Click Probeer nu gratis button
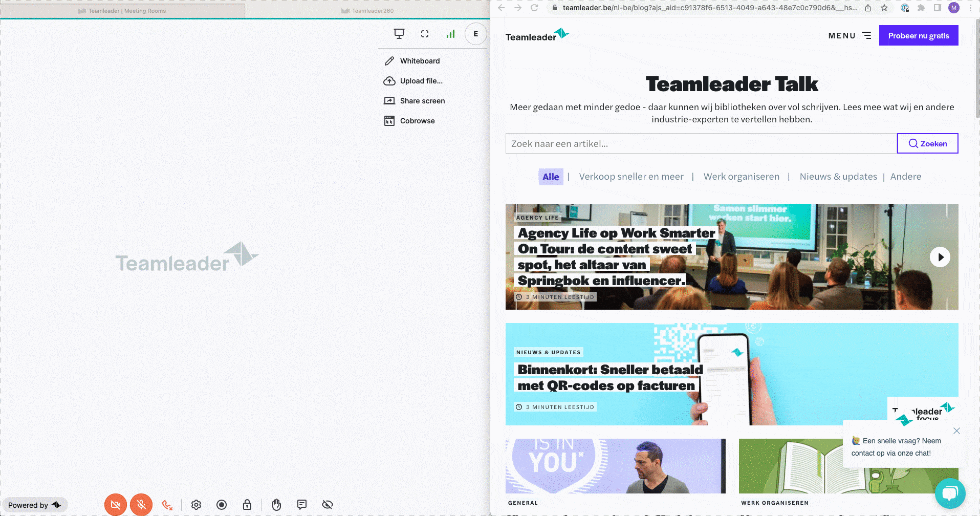The width and height of the screenshot is (980, 516). pyautogui.click(x=919, y=35)
